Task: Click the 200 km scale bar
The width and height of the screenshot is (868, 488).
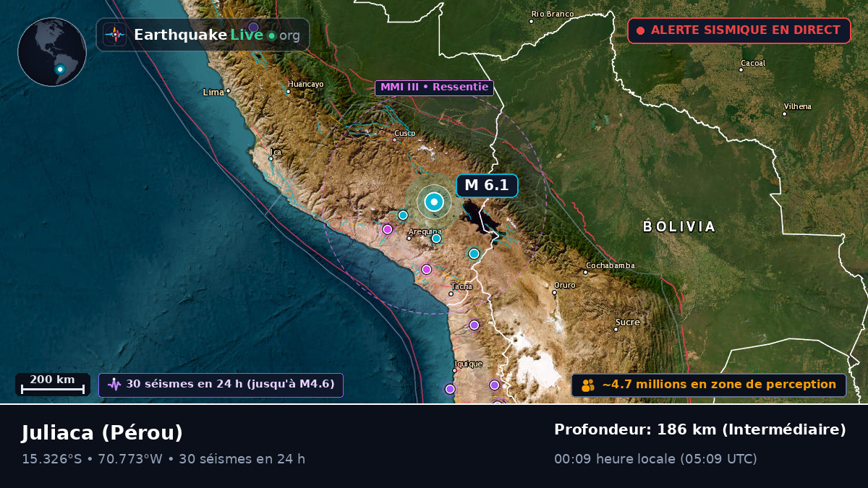Action: [x=52, y=384]
